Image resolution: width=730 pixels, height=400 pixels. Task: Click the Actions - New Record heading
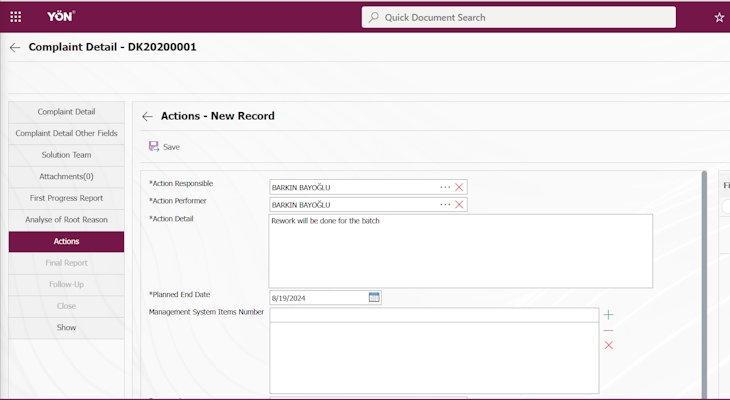point(217,116)
